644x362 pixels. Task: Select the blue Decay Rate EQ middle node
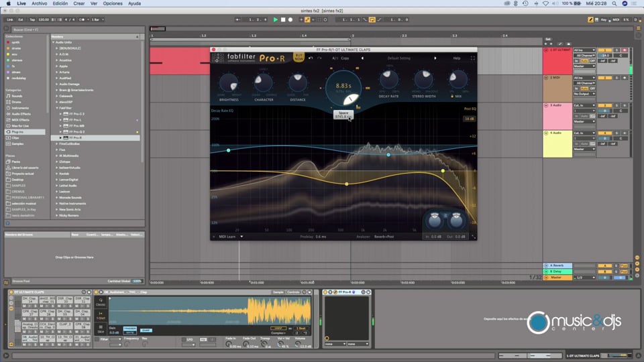388,155
